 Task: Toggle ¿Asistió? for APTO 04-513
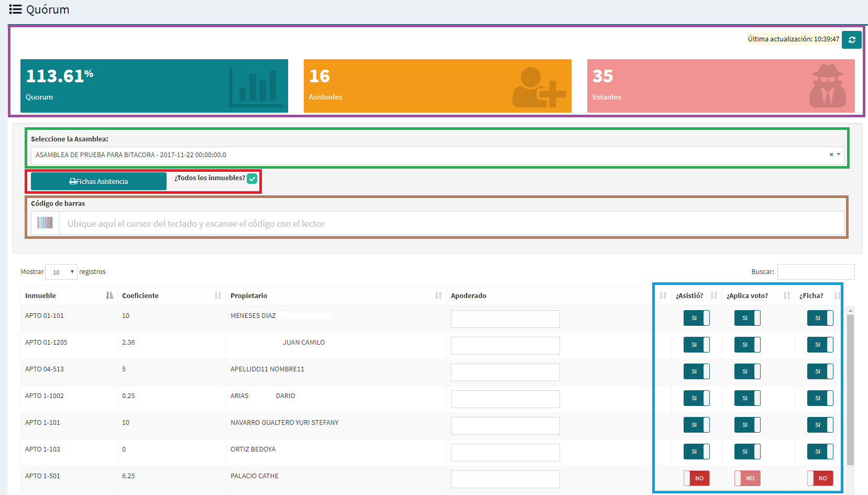696,371
